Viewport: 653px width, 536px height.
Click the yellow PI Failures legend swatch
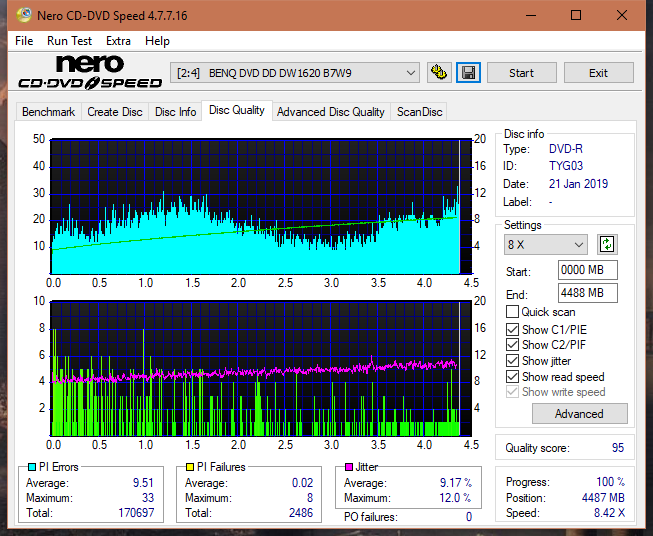pos(190,467)
